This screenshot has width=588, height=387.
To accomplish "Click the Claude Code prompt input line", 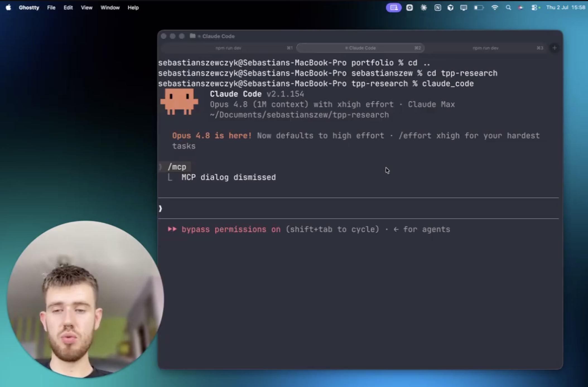I will (358, 208).
